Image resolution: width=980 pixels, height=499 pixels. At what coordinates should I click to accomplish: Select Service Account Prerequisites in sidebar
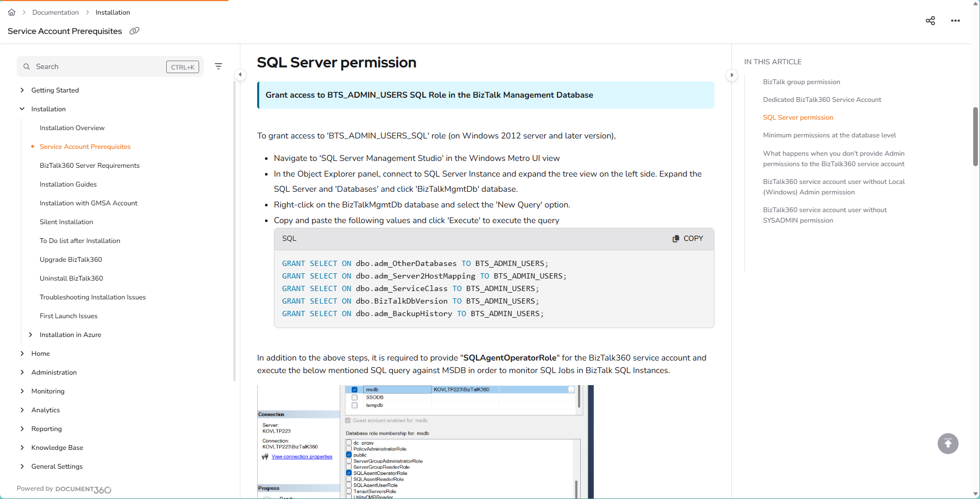click(x=85, y=147)
